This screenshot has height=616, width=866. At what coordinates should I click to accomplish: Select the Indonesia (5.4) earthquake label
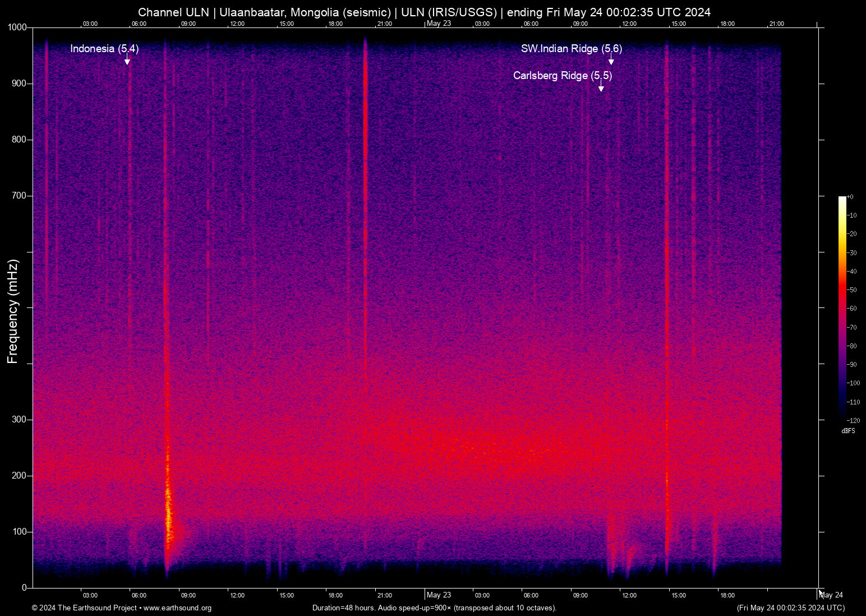[x=104, y=49]
